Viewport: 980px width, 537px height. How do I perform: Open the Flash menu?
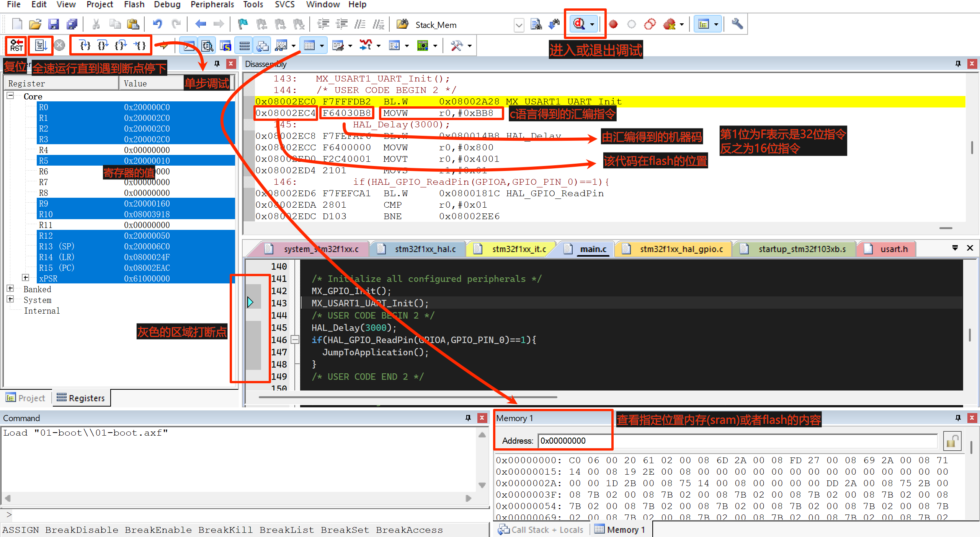tap(134, 5)
